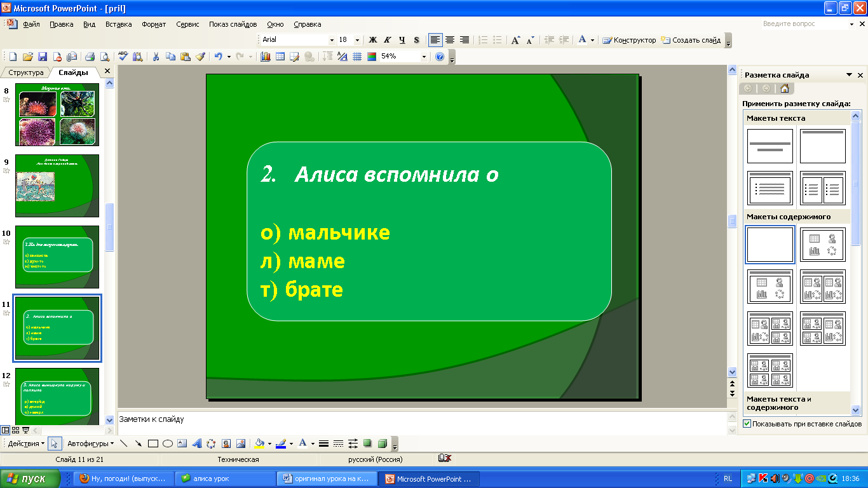Go to task pane home icon
This screenshot has height=488, width=868.
point(784,88)
